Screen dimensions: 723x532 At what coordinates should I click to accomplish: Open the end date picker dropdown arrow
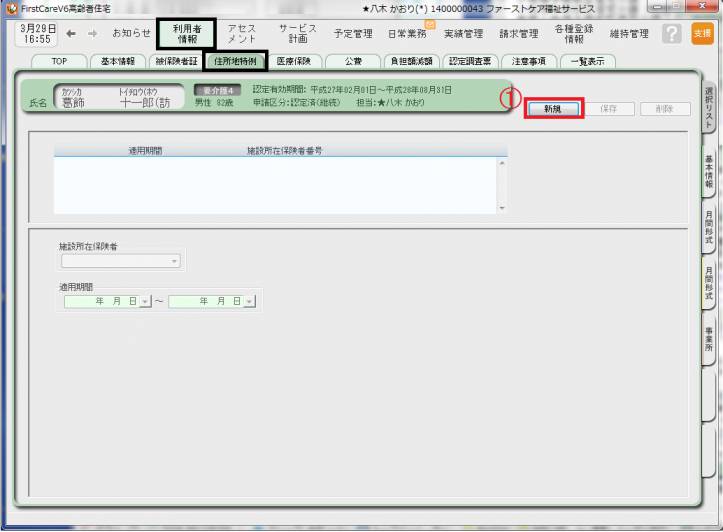pos(249,301)
